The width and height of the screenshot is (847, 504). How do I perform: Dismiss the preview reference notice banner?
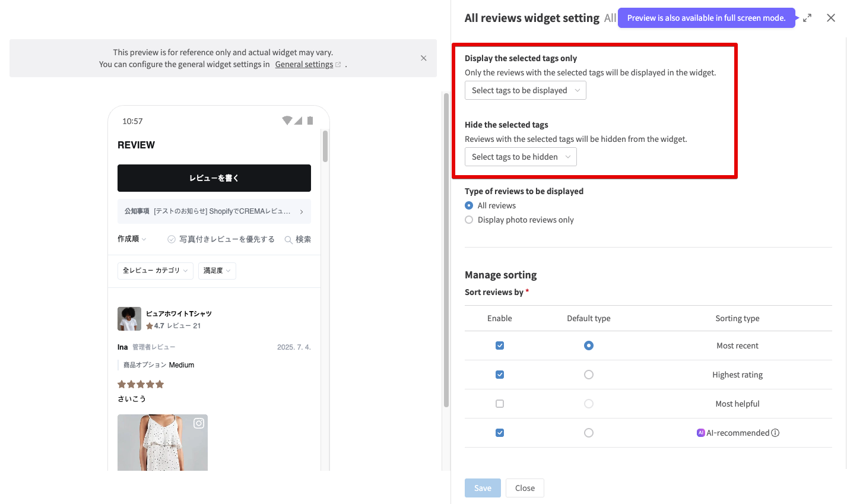423,58
